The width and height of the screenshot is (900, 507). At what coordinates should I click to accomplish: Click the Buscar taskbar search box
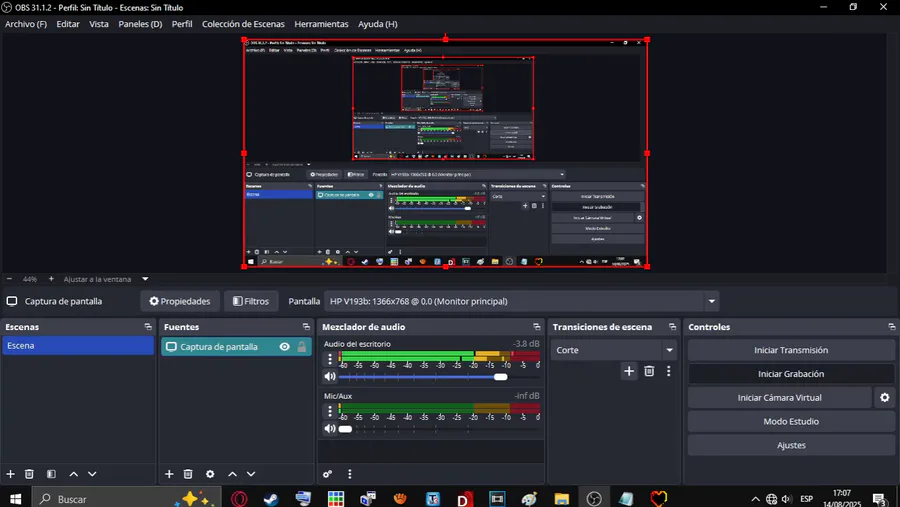[126, 498]
